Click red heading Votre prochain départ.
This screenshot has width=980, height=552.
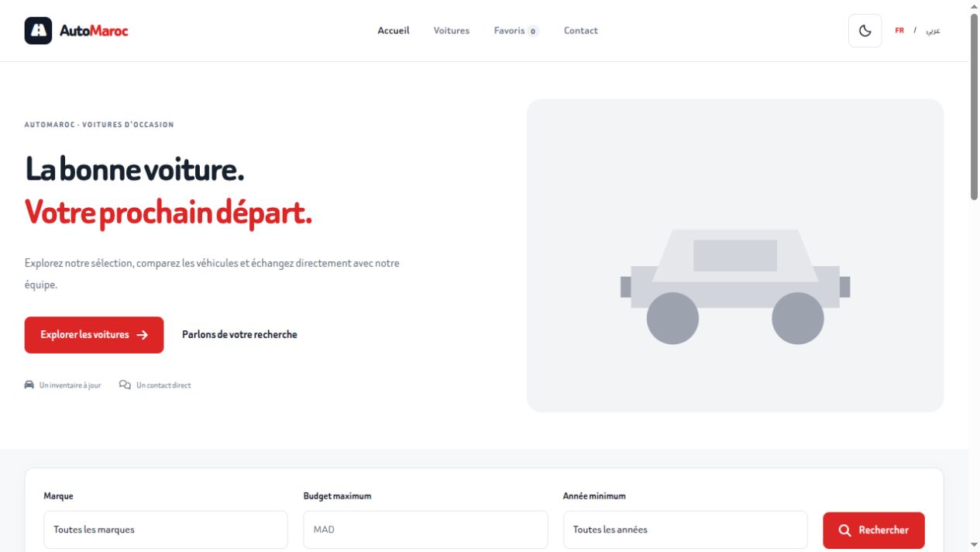(168, 212)
